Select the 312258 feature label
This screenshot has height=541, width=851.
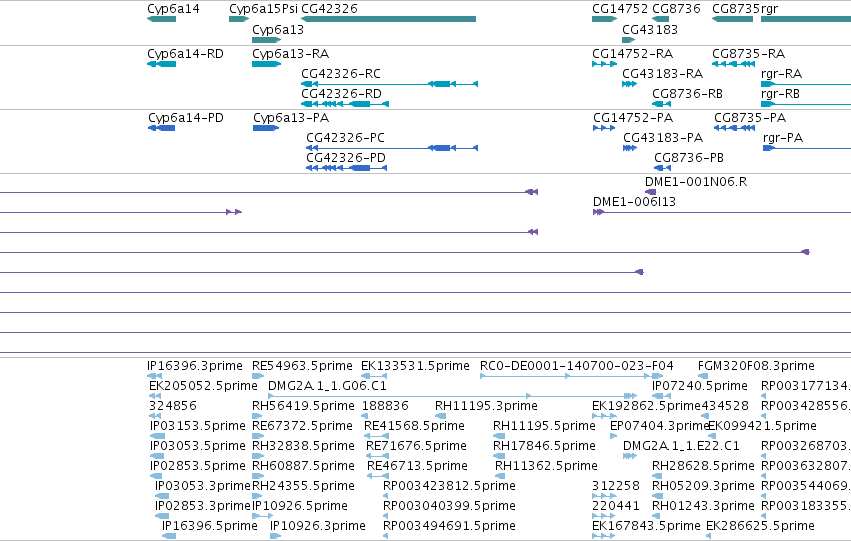point(615,486)
